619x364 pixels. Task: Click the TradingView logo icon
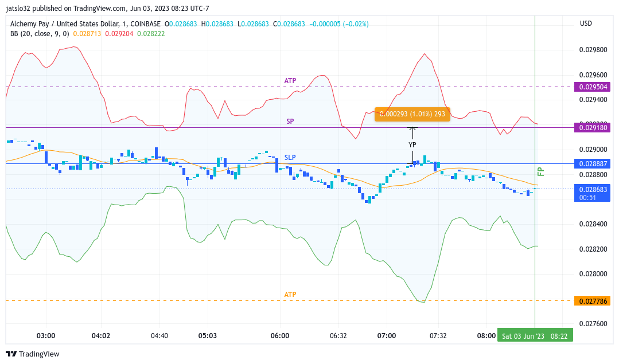click(x=11, y=354)
